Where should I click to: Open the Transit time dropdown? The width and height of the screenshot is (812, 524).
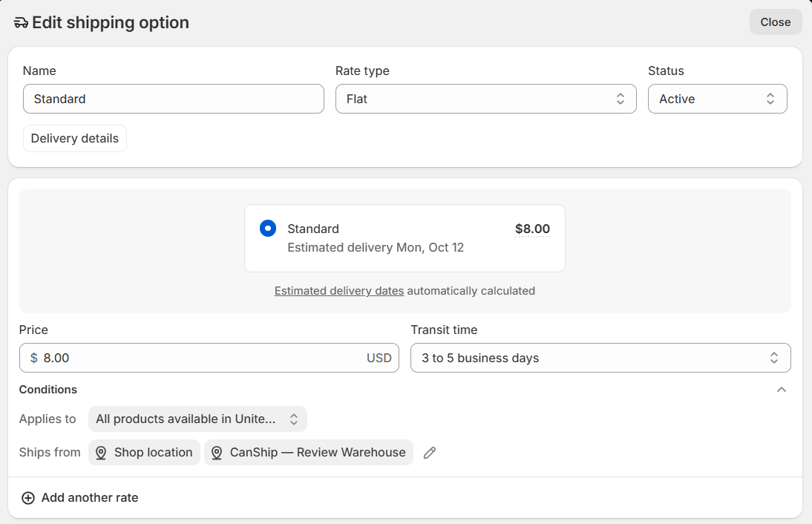click(600, 358)
